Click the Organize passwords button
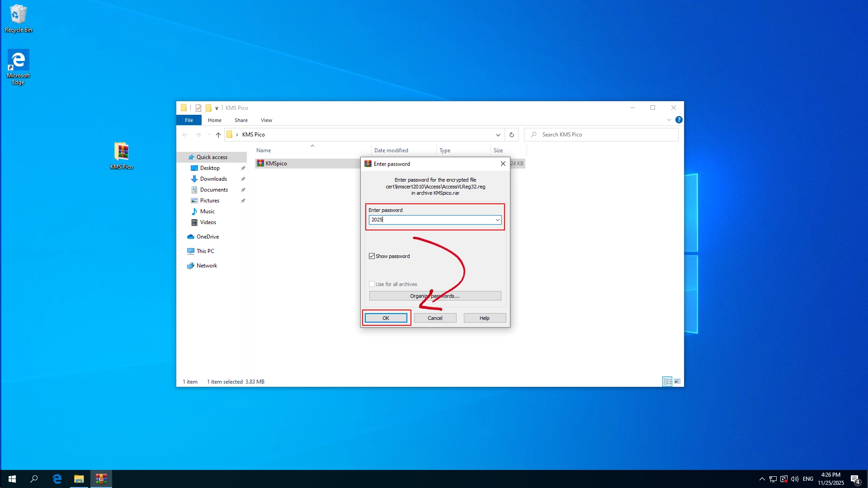This screenshot has width=868, height=488. (x=434, y=296)
